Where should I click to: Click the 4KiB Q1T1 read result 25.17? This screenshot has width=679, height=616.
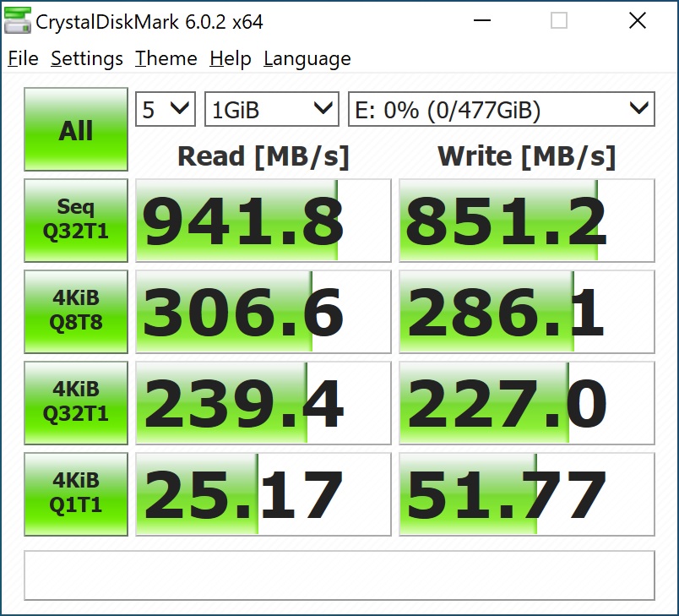[x=263, y=494]
